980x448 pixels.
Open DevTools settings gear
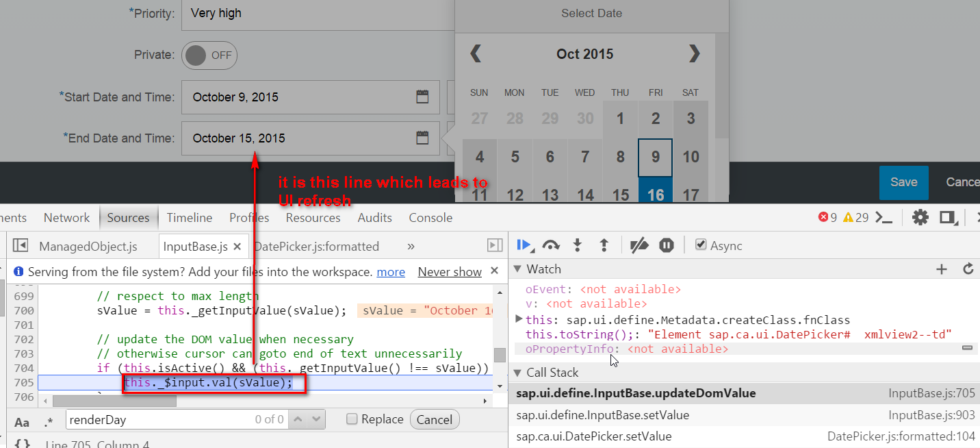(920, 218)
